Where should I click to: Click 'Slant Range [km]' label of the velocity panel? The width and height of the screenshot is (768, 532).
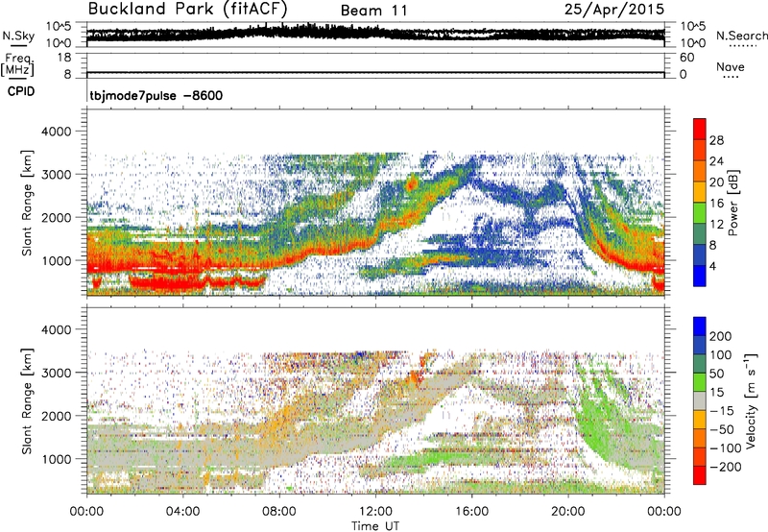pos(27,401)
